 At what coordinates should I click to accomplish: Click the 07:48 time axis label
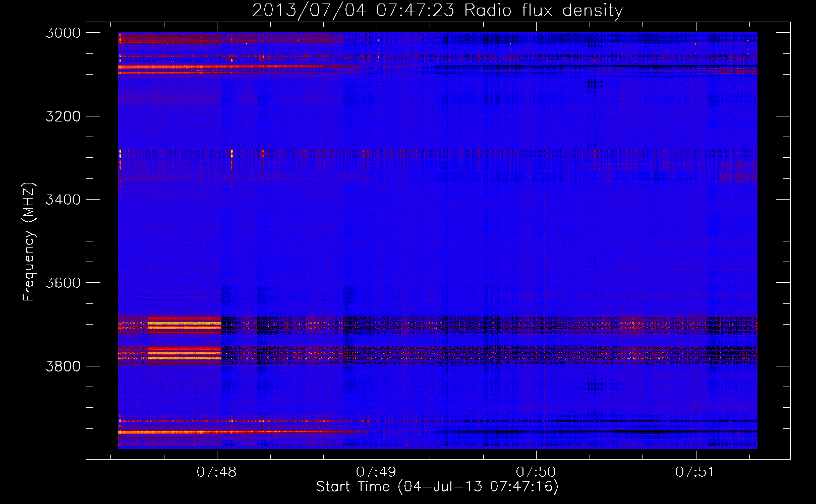pyautogui.click(x=217, y=472)
